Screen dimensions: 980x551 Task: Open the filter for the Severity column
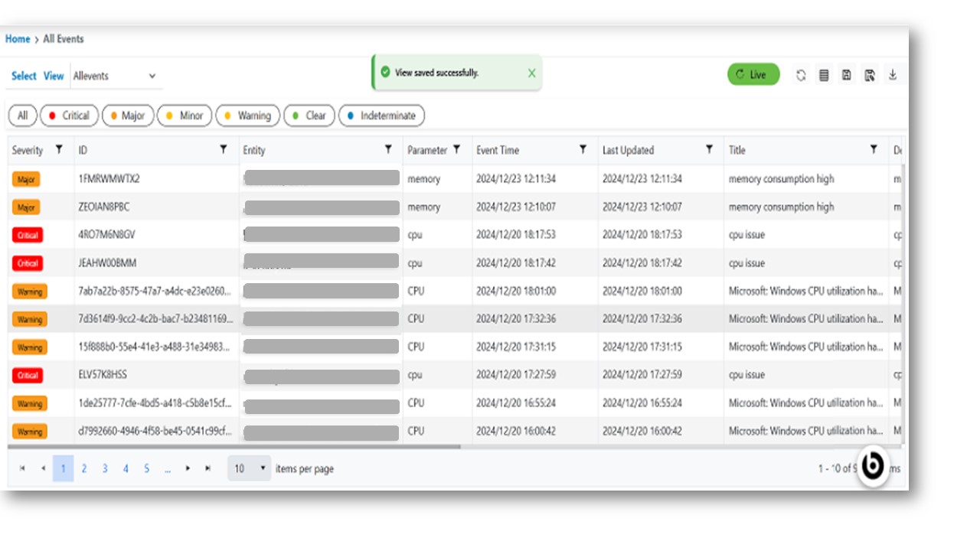click(59, 150)
